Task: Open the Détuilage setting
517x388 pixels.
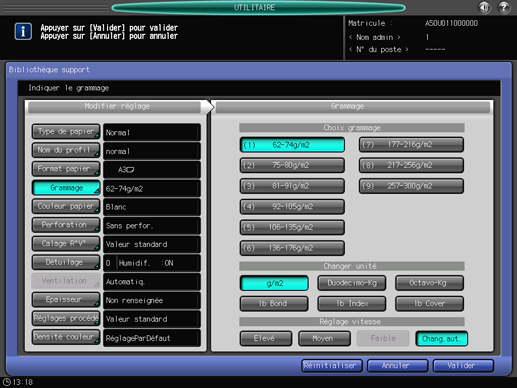Action: (66, 262)
